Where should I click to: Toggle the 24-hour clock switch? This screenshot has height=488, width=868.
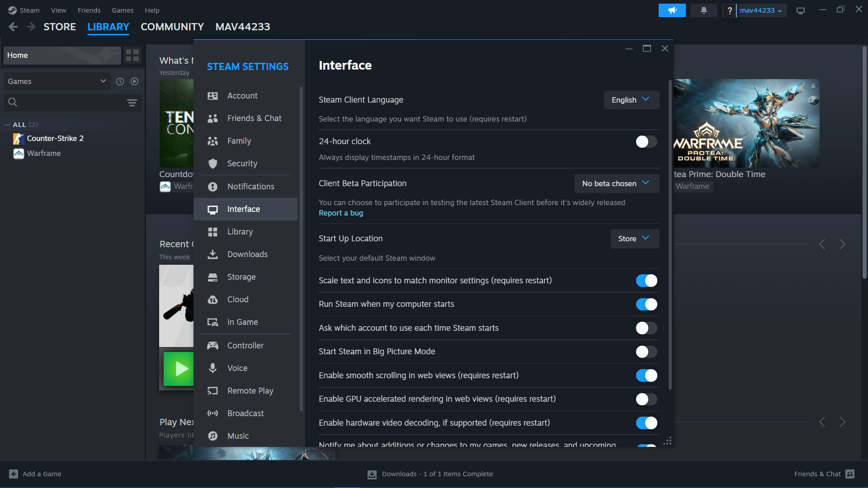tap(646, 142)
